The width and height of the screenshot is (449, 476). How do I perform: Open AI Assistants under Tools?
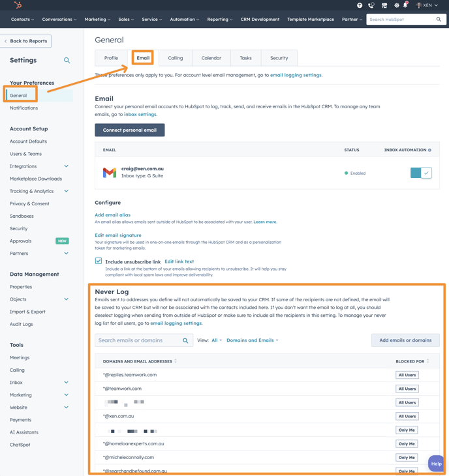click(x=24, y=432)
